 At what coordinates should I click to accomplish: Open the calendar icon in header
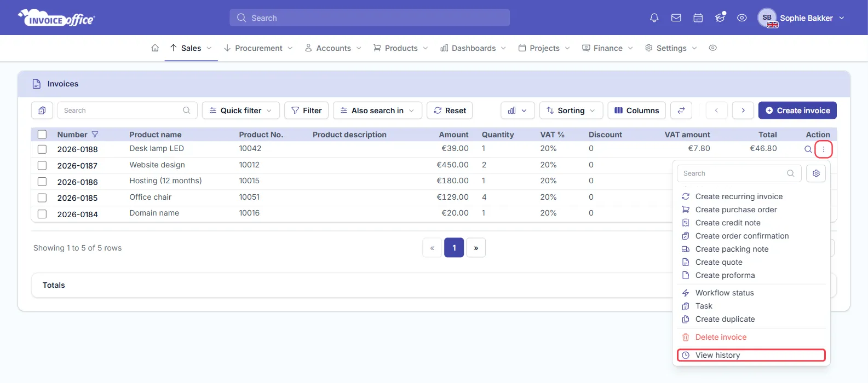point(698,18)
